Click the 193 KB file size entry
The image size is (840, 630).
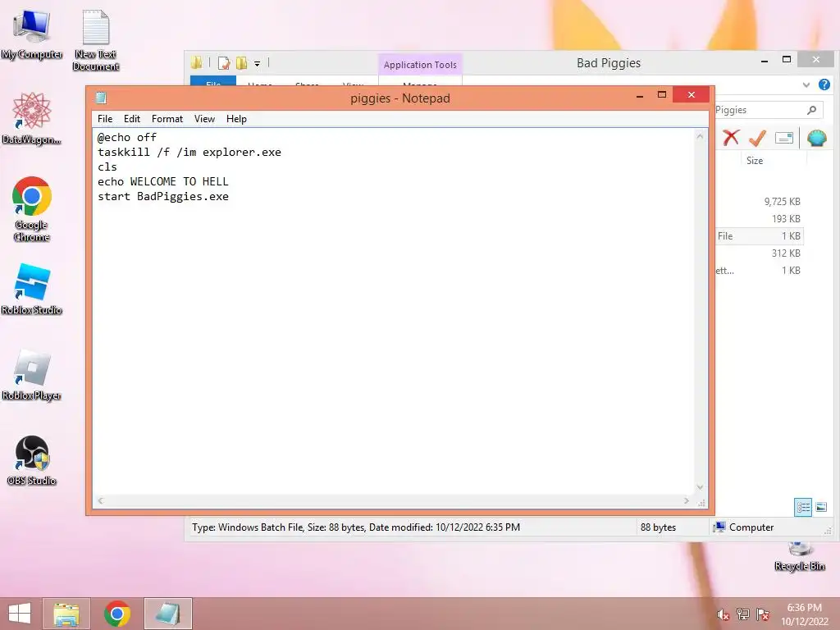pos(786,218)
